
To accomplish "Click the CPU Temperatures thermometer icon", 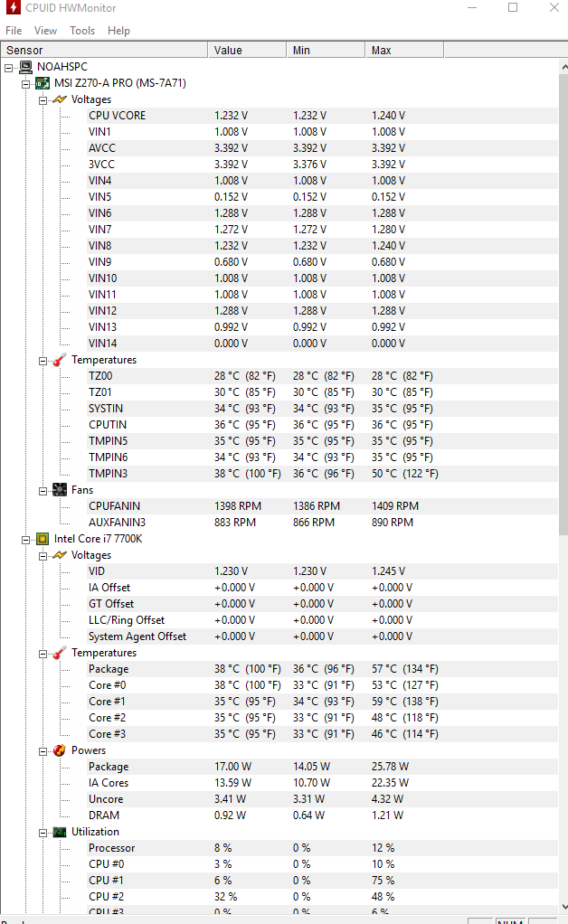I will (60, 653).
